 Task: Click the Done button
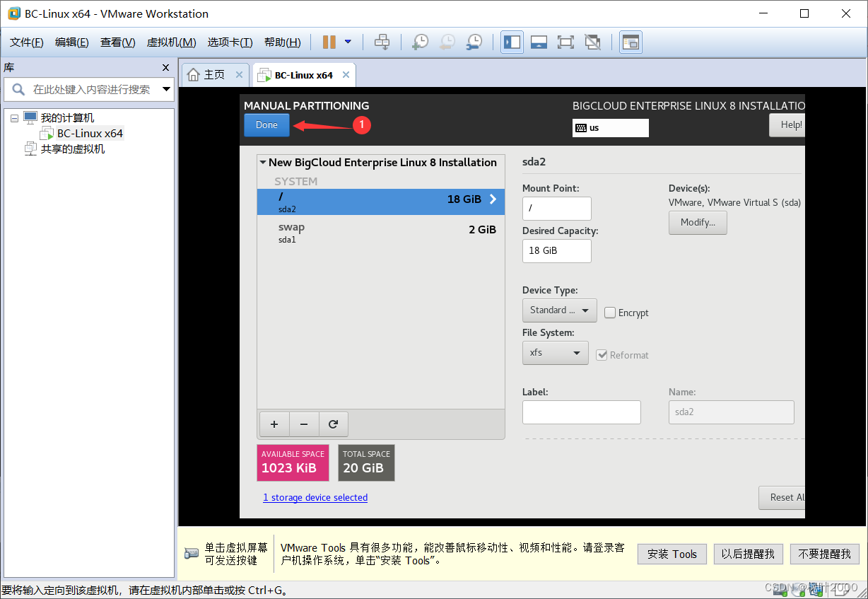(266, 124)
